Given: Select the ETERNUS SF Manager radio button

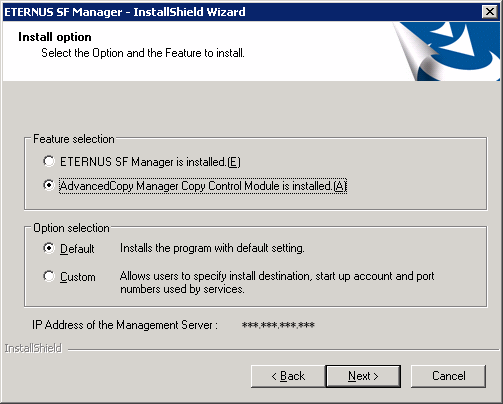Looking at the screenshot, I should [49, 161].
